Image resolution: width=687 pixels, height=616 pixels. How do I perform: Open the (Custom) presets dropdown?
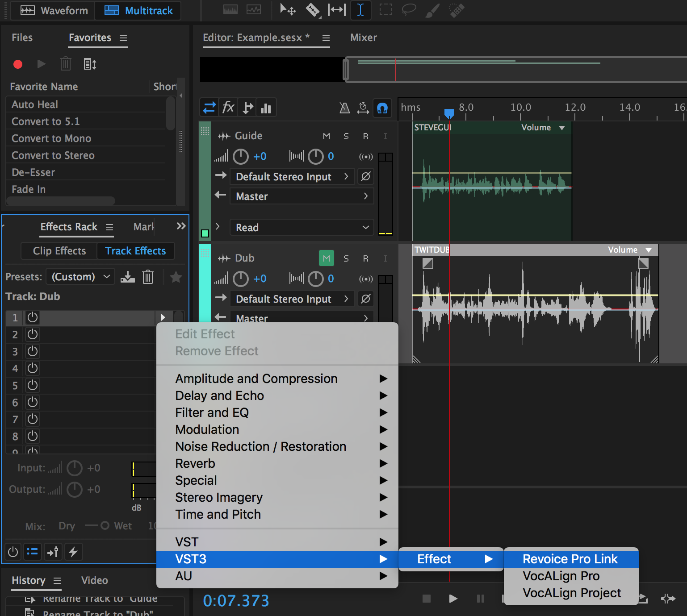[80, 276]
